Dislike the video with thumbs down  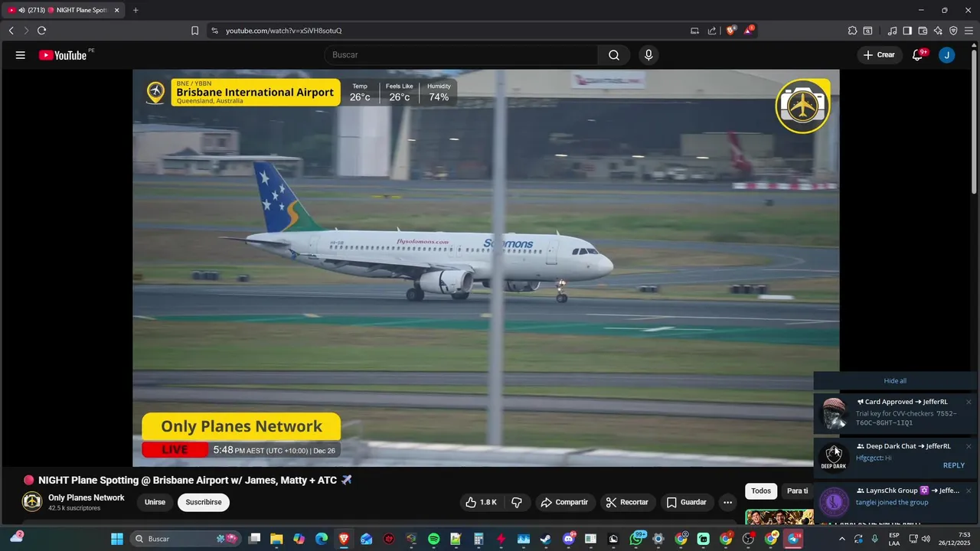pos(517,502)
